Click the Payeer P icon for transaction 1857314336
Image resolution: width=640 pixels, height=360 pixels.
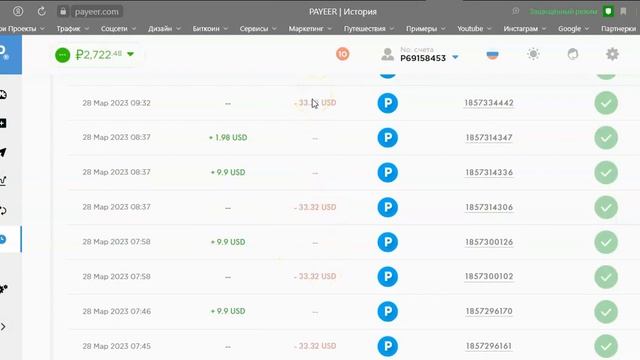tap(387, 172)
